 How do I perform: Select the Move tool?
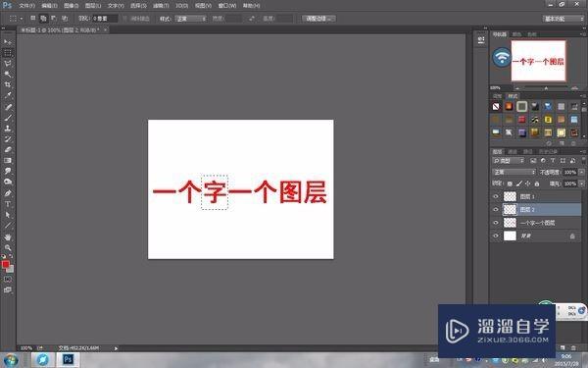point(8,41)
